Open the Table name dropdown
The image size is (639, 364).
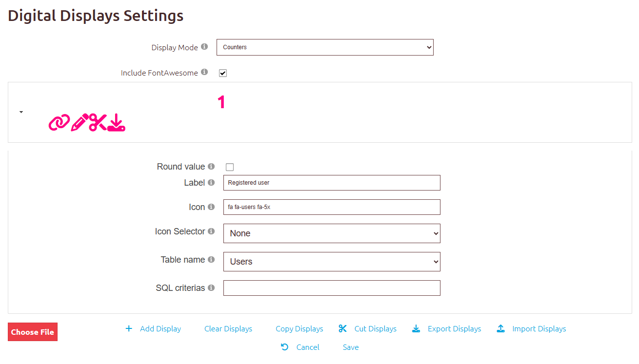point(332,262)
